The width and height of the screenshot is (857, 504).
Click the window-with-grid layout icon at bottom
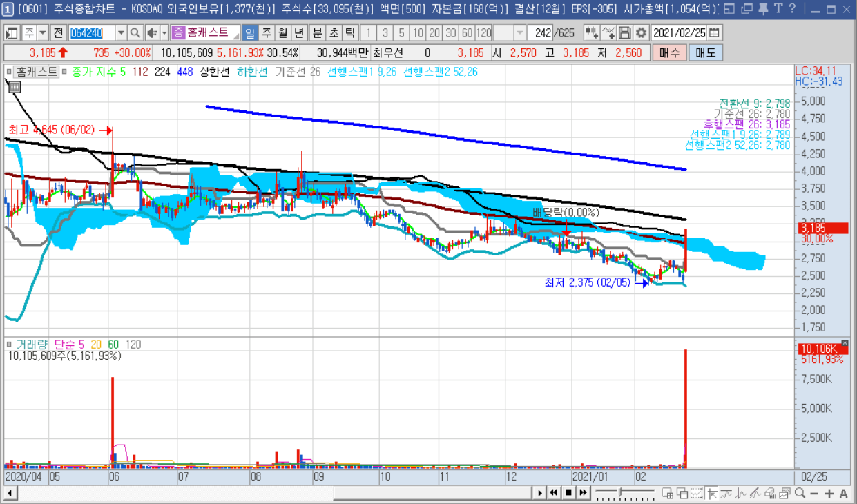click(668, 493)
